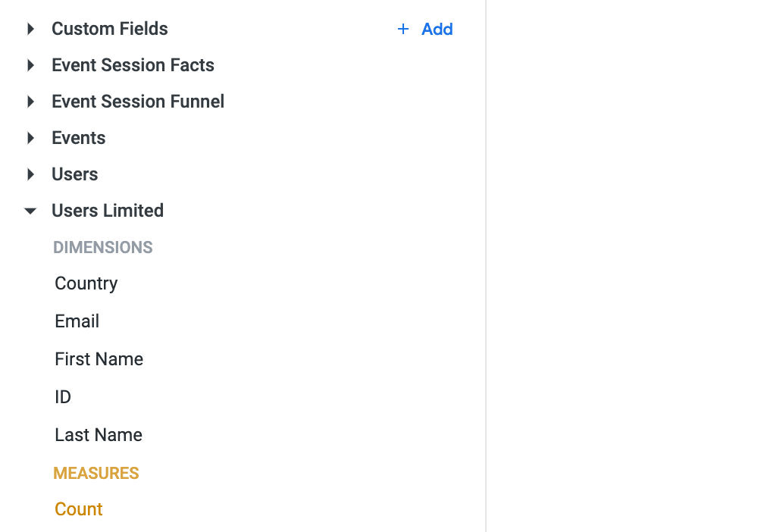Click the Custom Fields label
This screenshot has width=758, height=532.
[x=109, y=29]
